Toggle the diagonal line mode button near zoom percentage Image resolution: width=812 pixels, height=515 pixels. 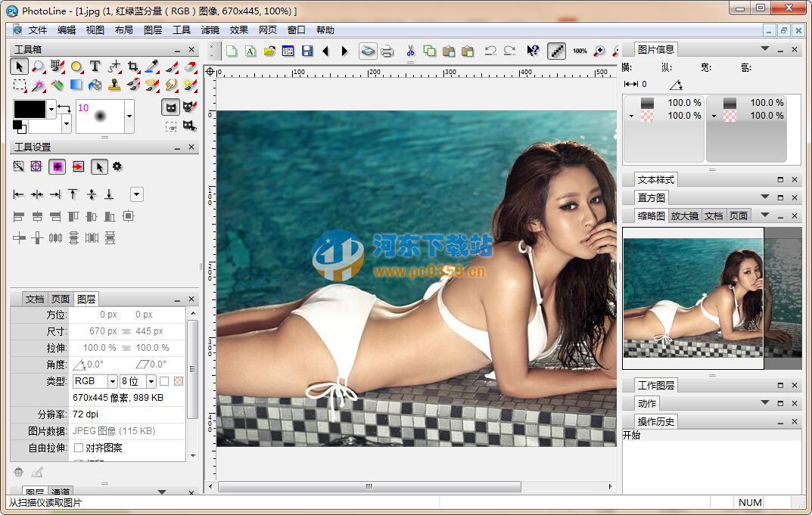point(557,51)
